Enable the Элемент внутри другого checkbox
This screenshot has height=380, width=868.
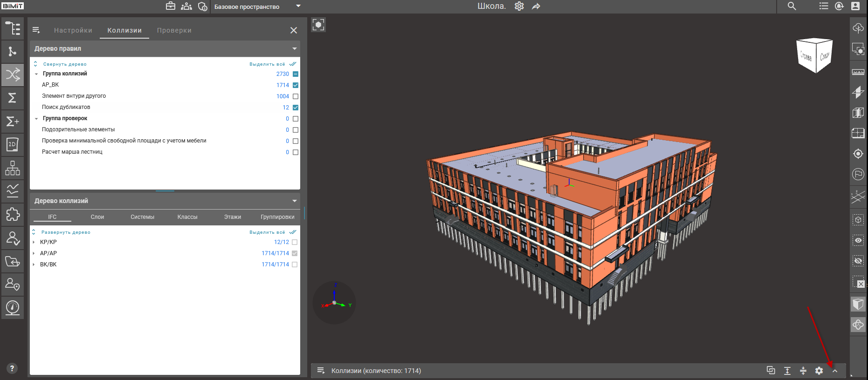point(296,96)
